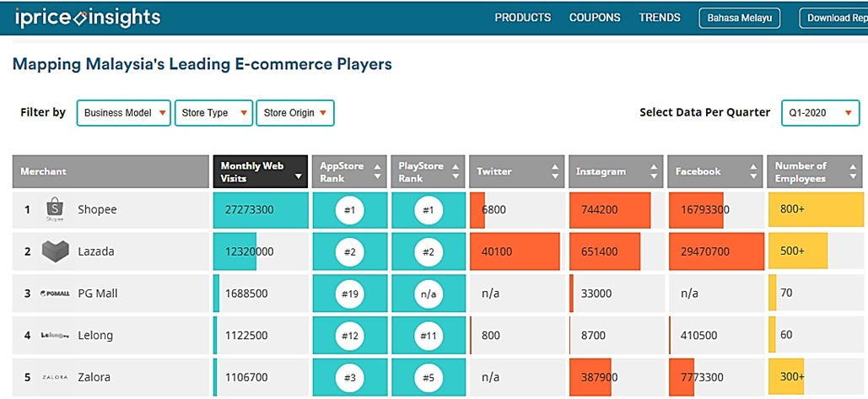This screenshot has height=399, width=868.
Task: Open the Business Model filter dropdown
Action: pos(123,113)
